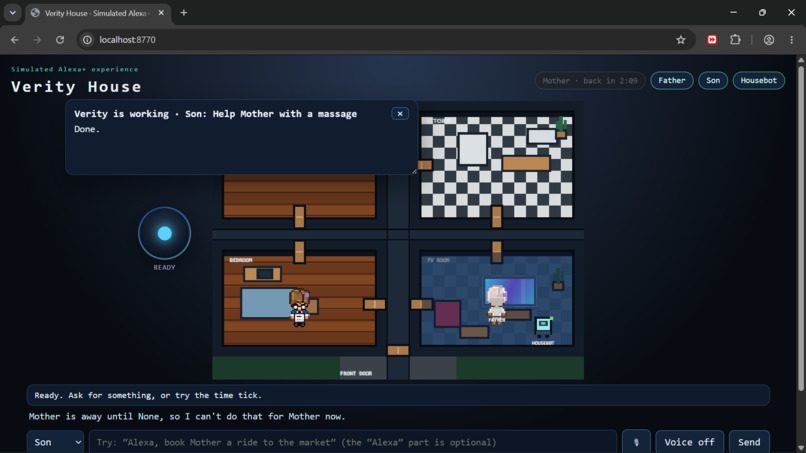Open the browser extensions puzzle icon
The width and height of the screenshot is (806, 453).
coord(736,40)
